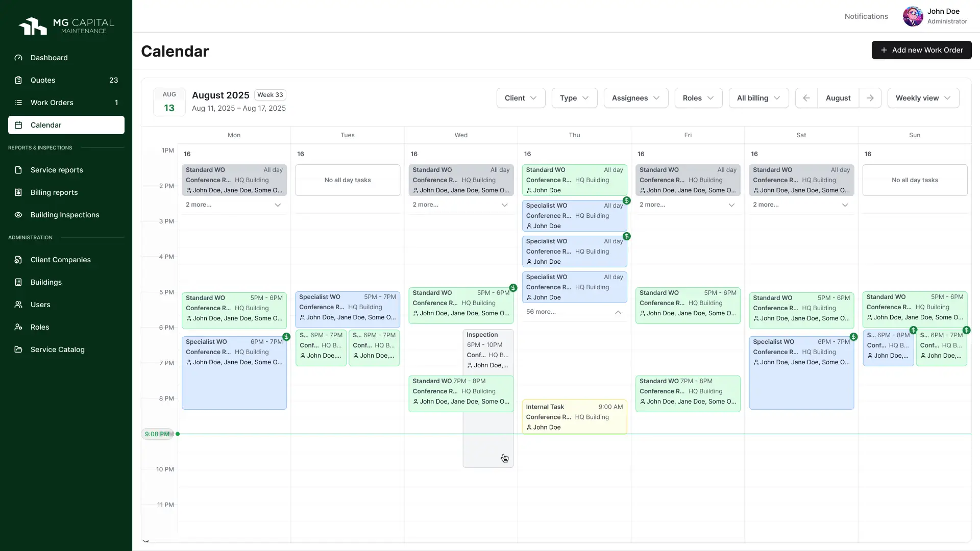Click the Building Inspections eye icon
Image resolution: width=980 pixels, height=551 pixels.
18,215
